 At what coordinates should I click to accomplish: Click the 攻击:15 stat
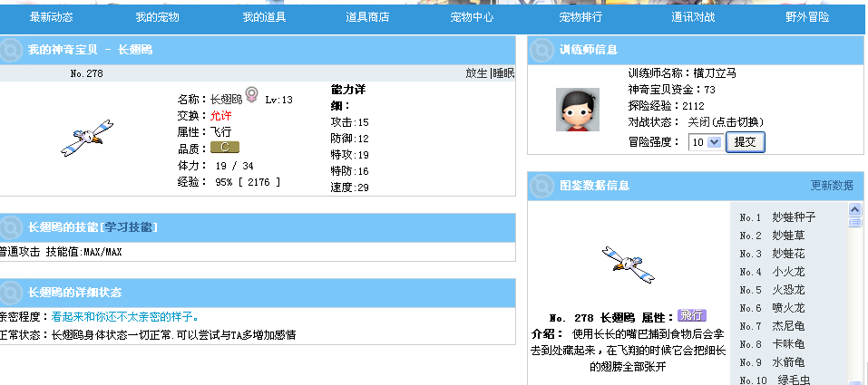tap(349, 122)
